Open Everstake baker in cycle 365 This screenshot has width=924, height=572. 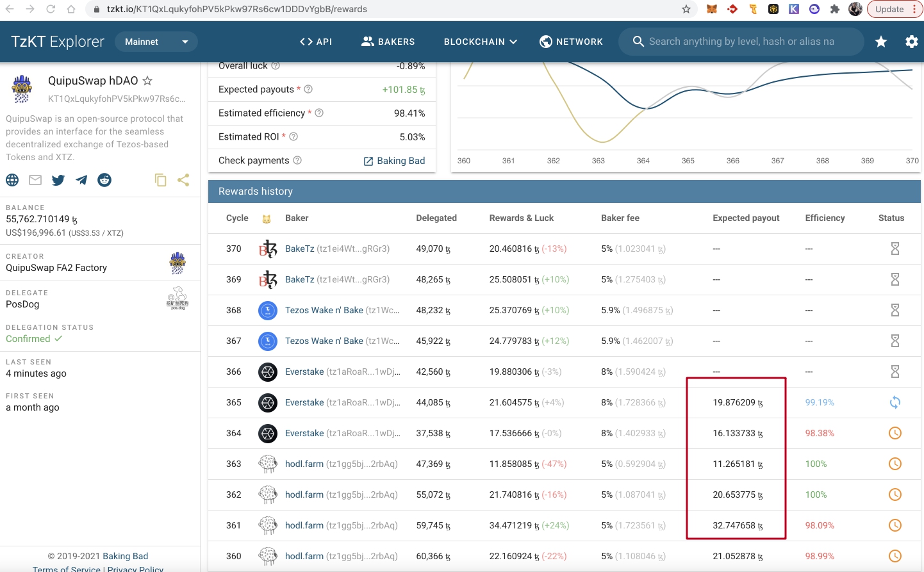click(304, 402)
